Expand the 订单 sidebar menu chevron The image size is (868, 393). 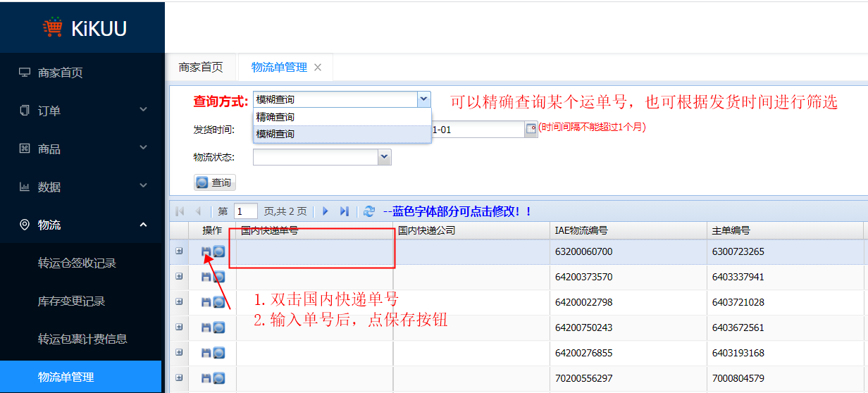[x=143, y=110]
